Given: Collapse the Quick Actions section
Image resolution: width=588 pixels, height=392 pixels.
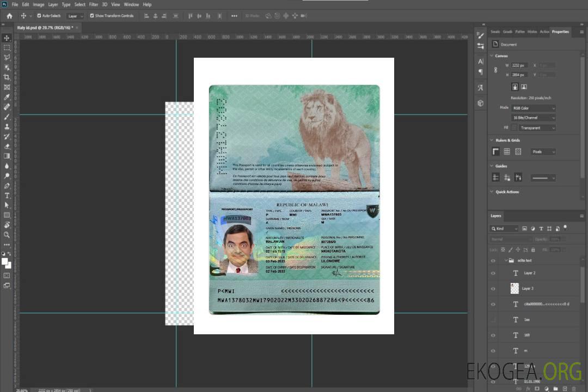Looking at the screenshot, I should (492, 192).
